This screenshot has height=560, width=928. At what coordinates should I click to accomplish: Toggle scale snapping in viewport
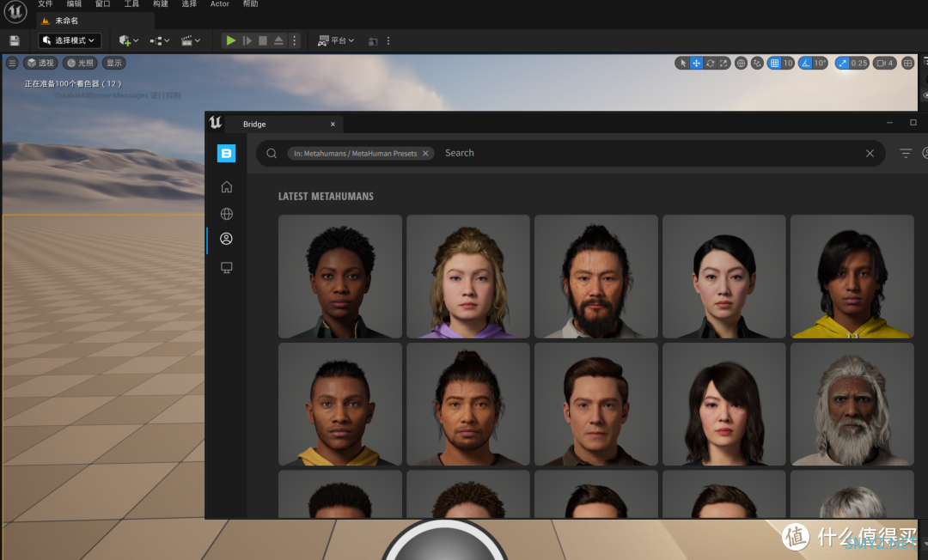click(x=842, y=63)
